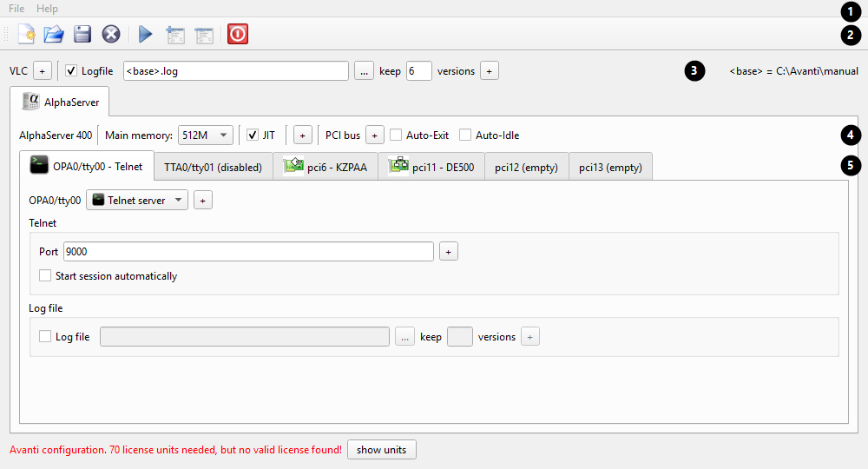The width and height of the screenshot is (868, 469).
Task: Save configuration with floppy disk icon
Action: click(x=82, y=35)
